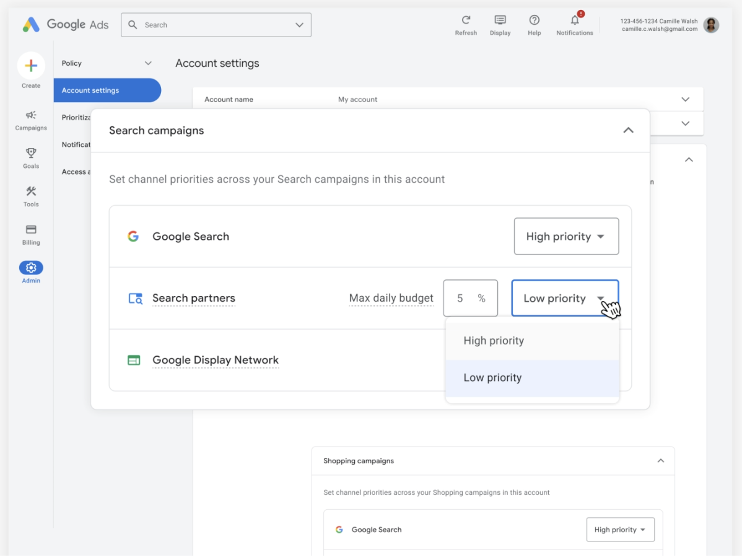The width and height of the screenshot is (742, 560).
Task: Collapse the Shopping campaigns section
Action: click(661, 461)
